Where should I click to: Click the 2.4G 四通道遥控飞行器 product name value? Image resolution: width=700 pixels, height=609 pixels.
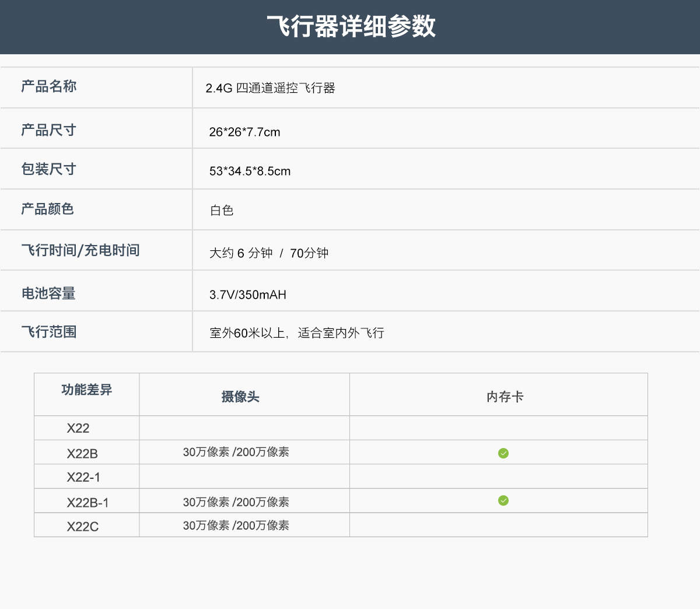(x=270, y=88)
